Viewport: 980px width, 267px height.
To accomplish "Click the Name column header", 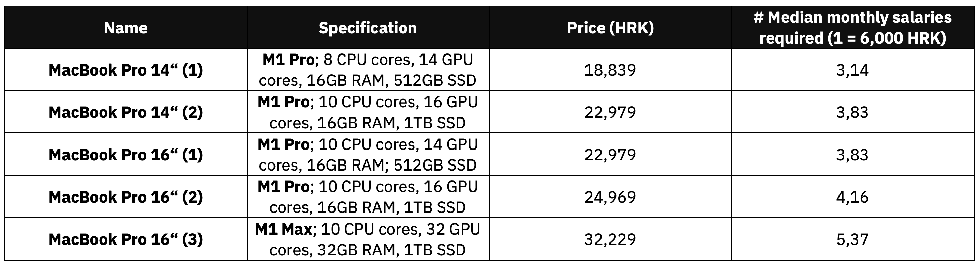I will pos(125,28).
